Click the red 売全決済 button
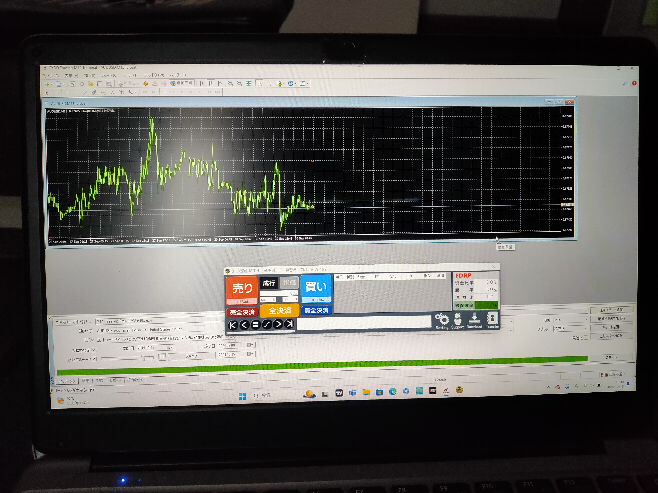 tap(242, 311)
